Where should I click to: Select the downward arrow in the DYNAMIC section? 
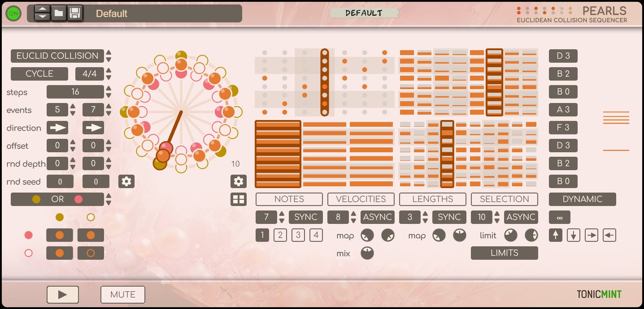tap(573, 235)
